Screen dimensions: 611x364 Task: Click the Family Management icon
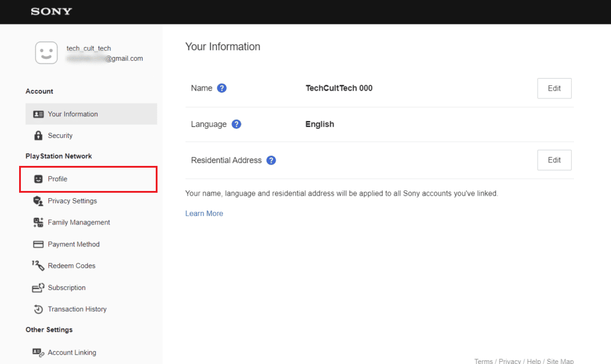(38, 223)
